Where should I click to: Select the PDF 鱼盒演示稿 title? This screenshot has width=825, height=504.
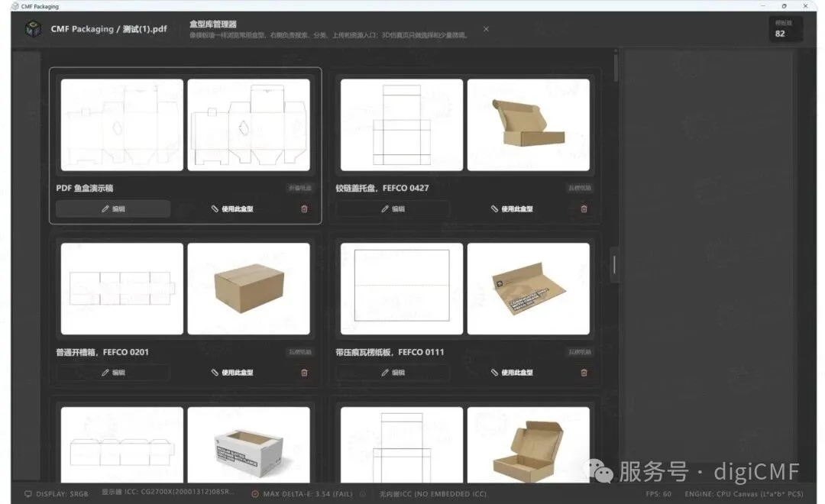[x=85, y=188]
